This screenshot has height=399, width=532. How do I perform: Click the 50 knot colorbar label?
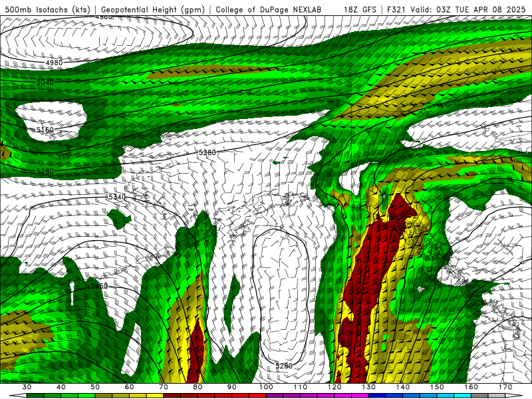pos(95,387)
